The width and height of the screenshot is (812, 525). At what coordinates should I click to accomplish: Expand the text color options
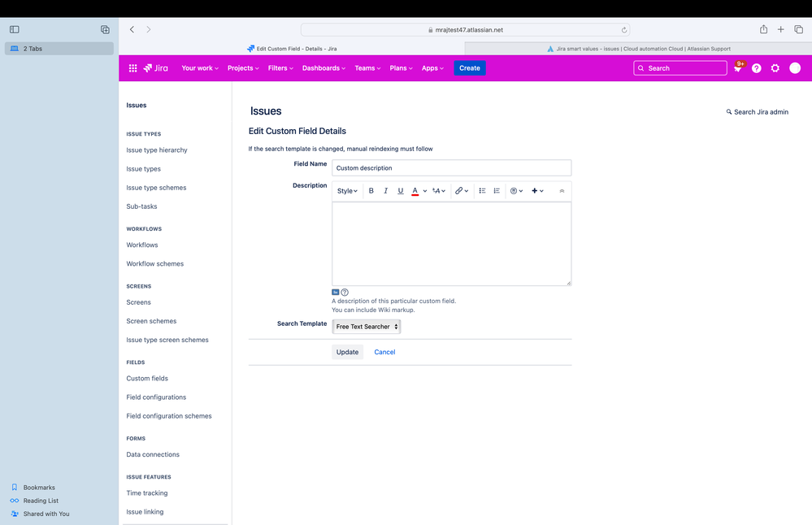[423, 190]
